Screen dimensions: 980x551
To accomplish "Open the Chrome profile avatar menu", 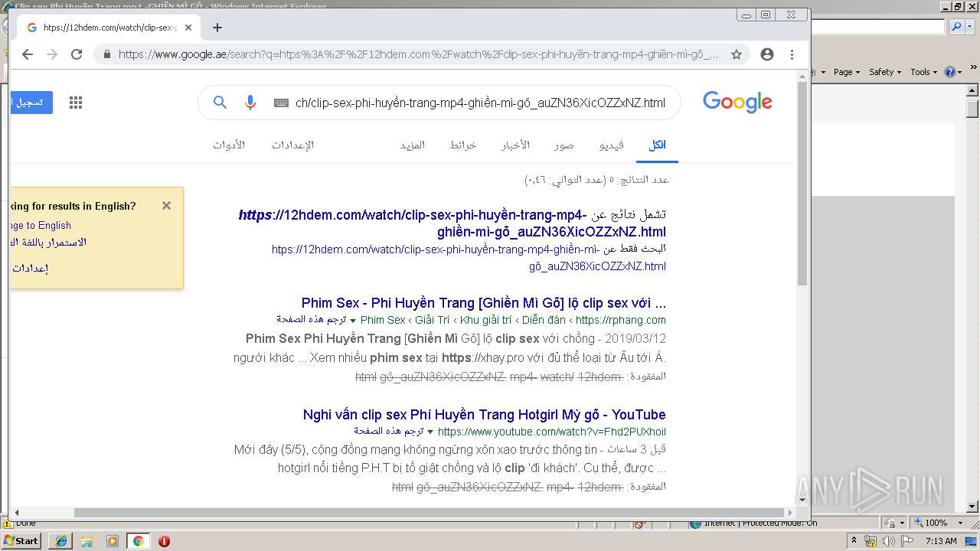I will 767,54.
